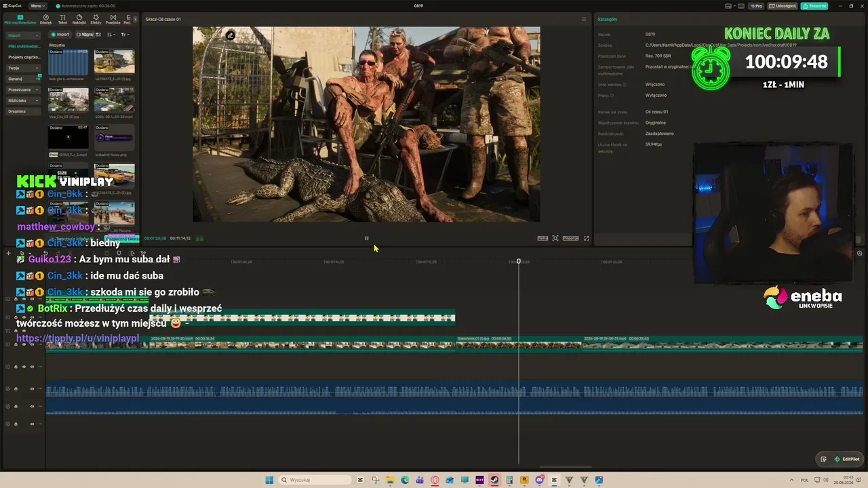Pause the preview playback
This screenshot has width=868, height=488.
[x=367, y=238]
